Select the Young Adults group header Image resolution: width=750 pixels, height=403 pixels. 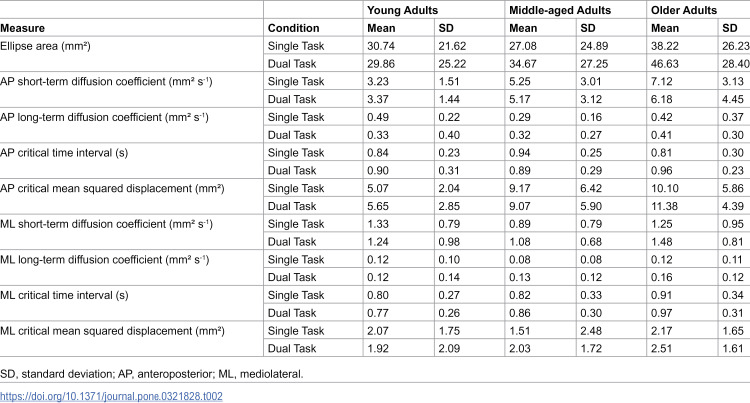click(402, 10)
